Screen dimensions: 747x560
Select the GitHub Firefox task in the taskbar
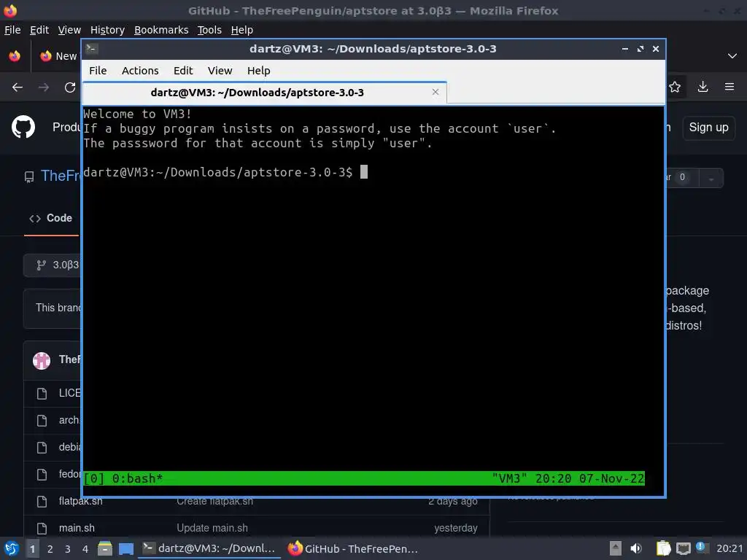click(353, 548)
